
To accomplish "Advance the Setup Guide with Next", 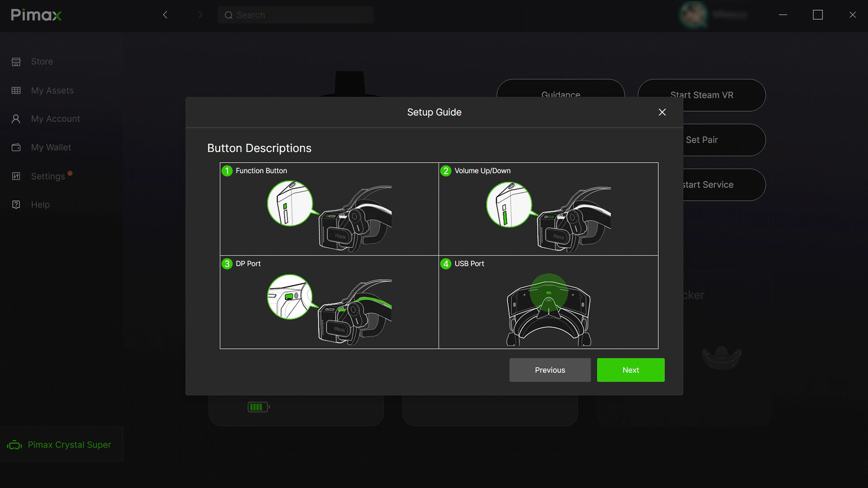I will (631, 370).
